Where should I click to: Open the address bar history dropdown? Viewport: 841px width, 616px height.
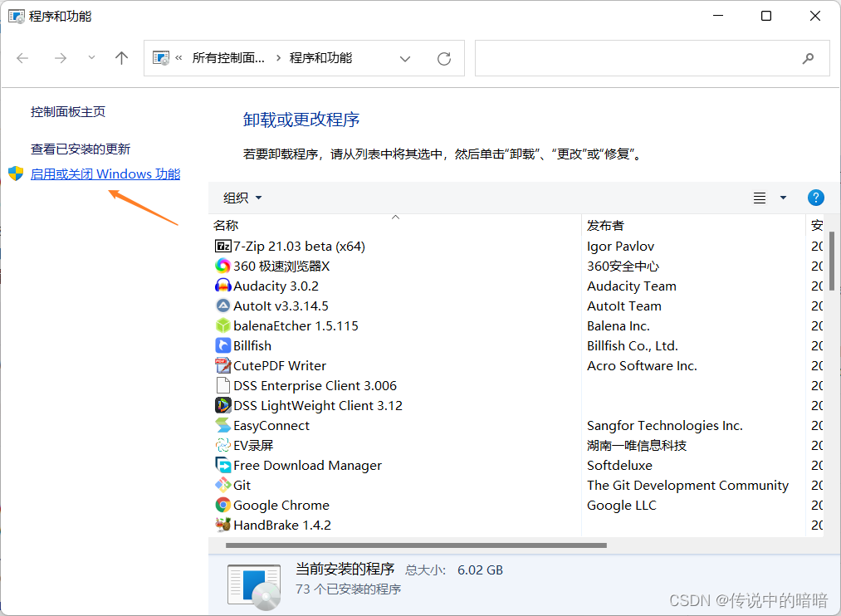(x=405, y=58)
